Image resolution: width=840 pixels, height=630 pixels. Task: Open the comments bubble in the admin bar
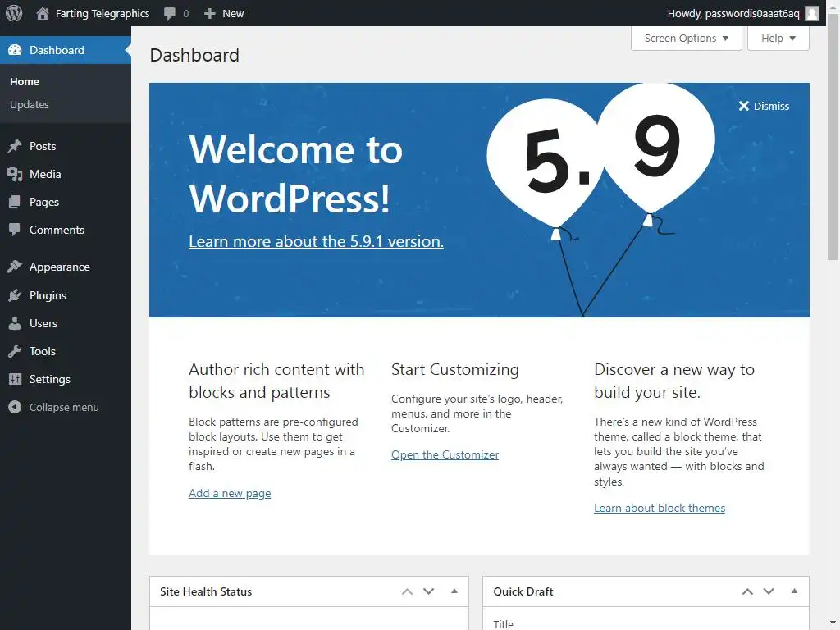pyautogui.click(x=170, y=13)
